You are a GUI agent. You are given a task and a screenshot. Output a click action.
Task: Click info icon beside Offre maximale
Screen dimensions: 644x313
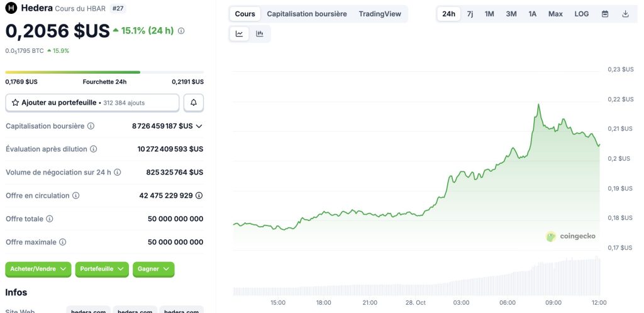(x=62, y=242)
